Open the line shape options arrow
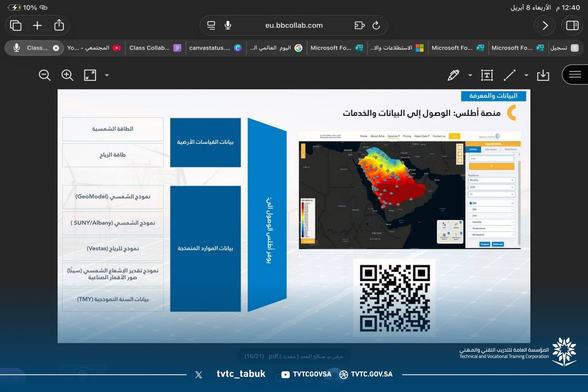588x392 pixels. click(526, 75)
